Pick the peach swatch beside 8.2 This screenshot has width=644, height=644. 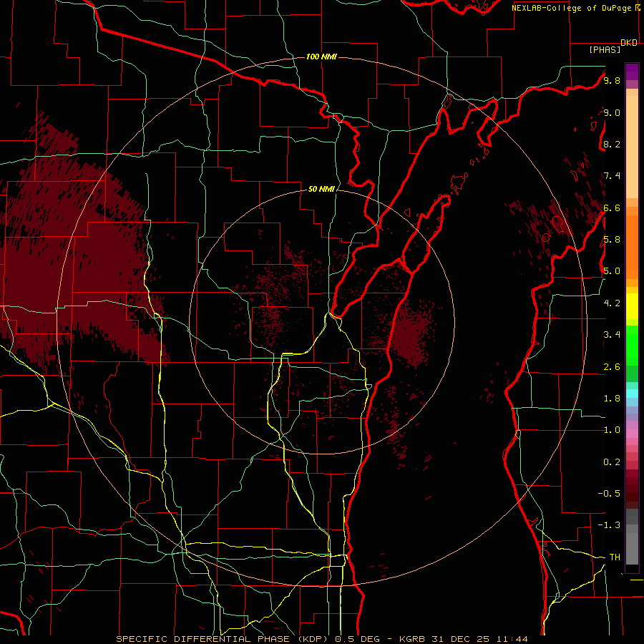632,147
